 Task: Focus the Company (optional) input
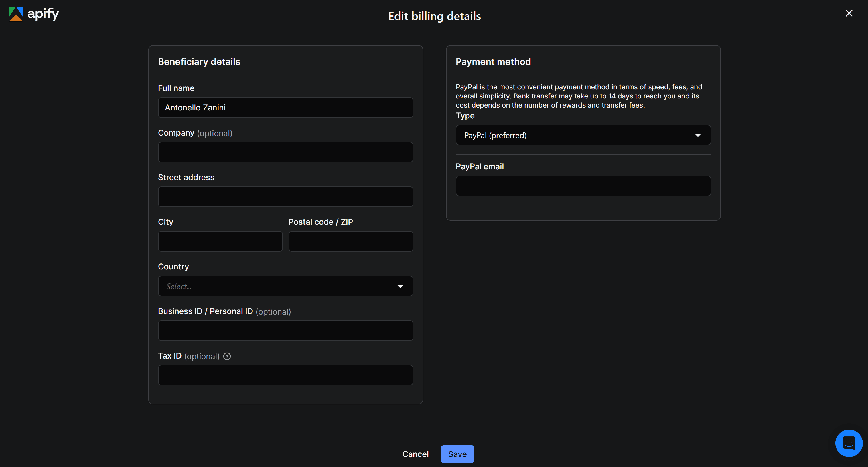tap(285, 152)
